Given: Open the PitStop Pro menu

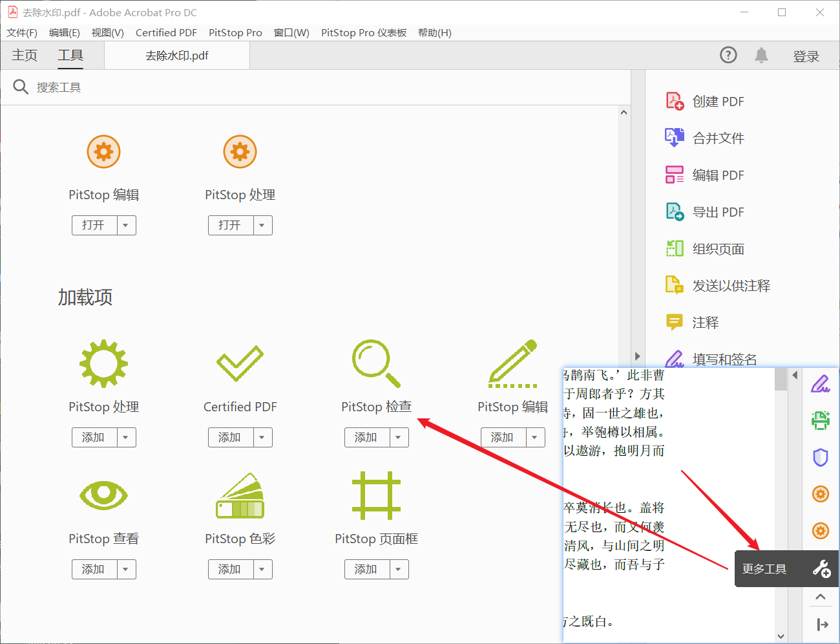Looking at the screenshot, I should tap(235, 33).
